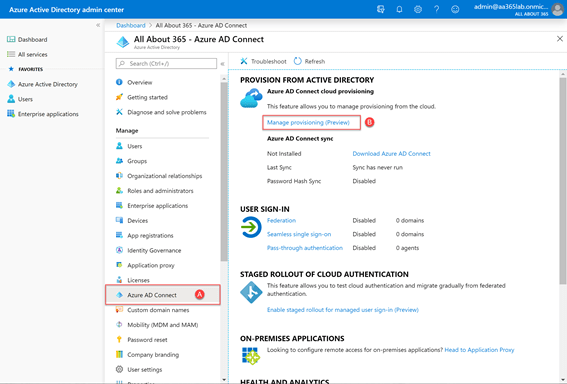Click the App registrations icon
The width and height of the screenshot is (567, 384).
click(119, 235)
